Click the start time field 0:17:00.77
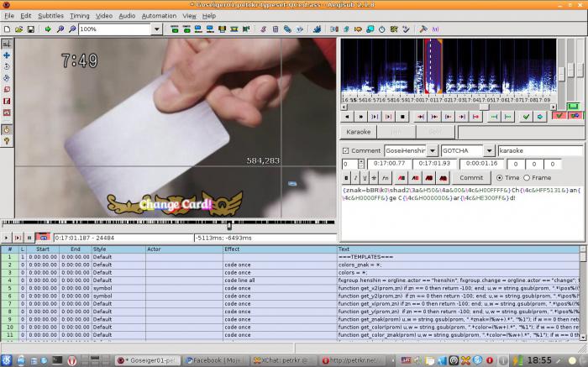The width and height of the screenshot is (588, 367). (389, 164)
